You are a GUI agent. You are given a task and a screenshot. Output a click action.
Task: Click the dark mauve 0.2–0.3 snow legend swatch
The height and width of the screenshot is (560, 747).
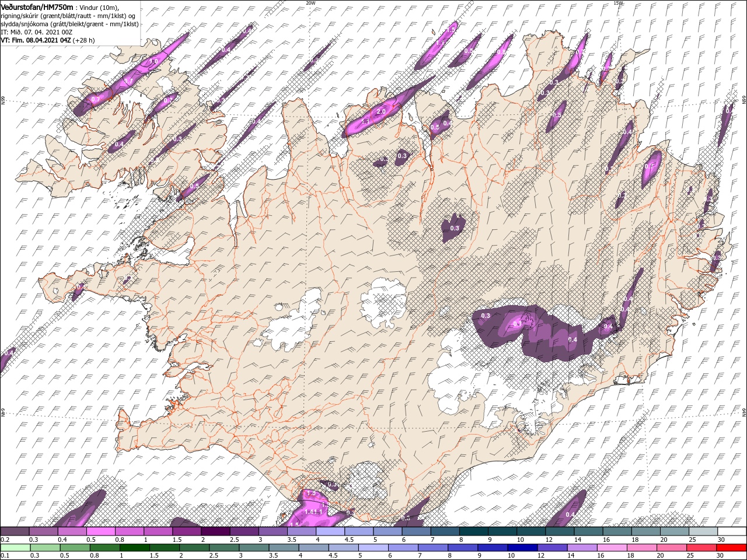tap(15, 531)
